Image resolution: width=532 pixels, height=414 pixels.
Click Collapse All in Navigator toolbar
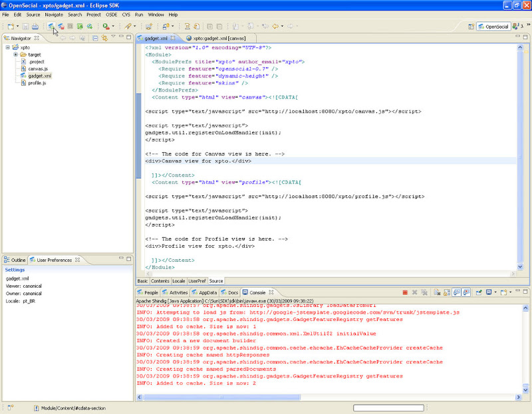pyautogui.click(x=95, y=39)
